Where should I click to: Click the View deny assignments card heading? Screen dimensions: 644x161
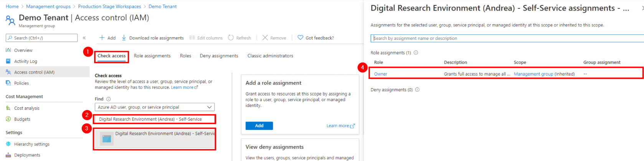point(274,147)
